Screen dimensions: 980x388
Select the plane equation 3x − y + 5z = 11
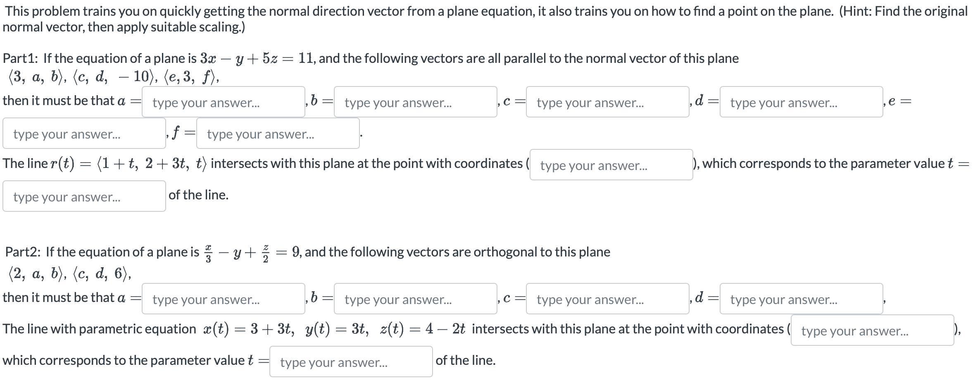[235, 58]
